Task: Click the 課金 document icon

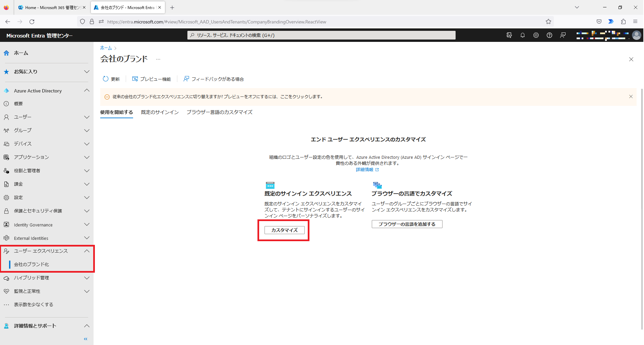Action: point(6,184)
